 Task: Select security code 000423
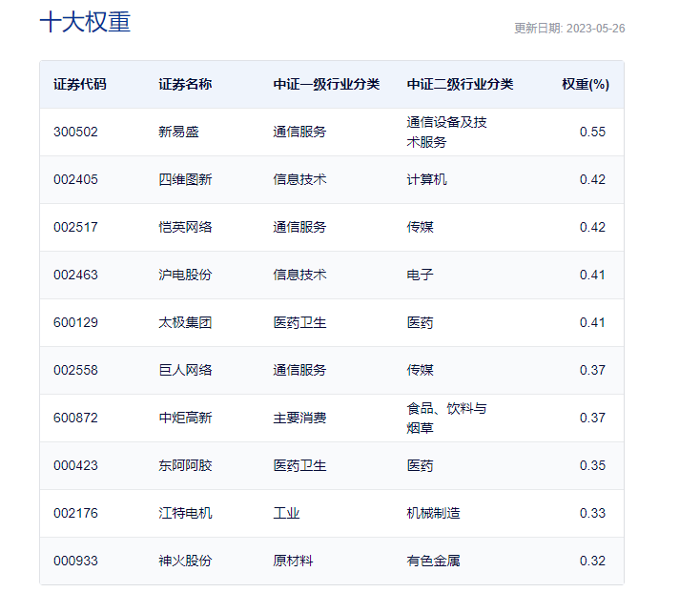[x=75, y=466]
